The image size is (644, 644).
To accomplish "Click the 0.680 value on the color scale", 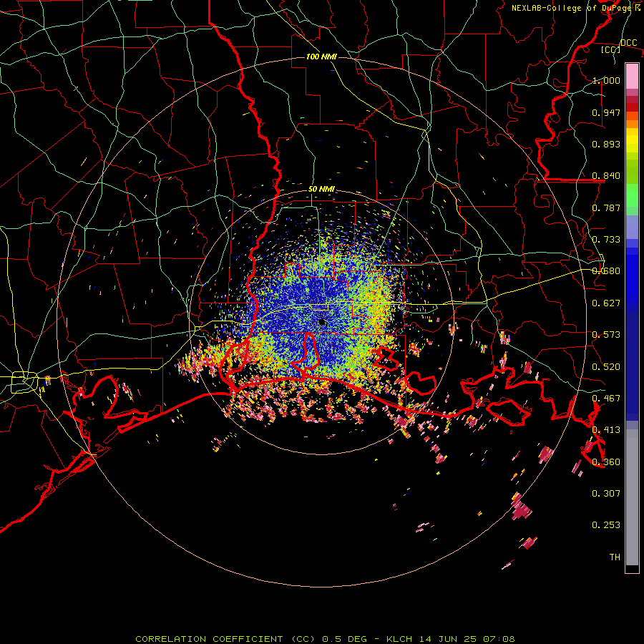I will coord(606,271).
